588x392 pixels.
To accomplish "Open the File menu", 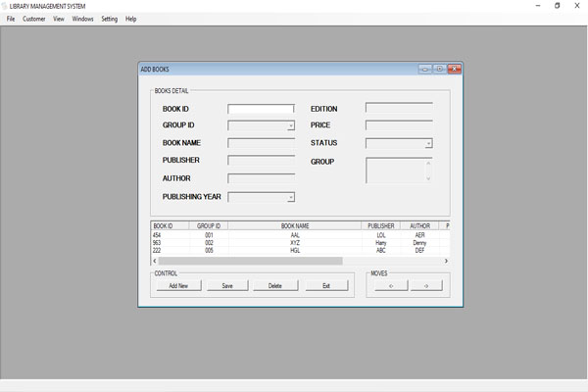I will tap(11, 19).
